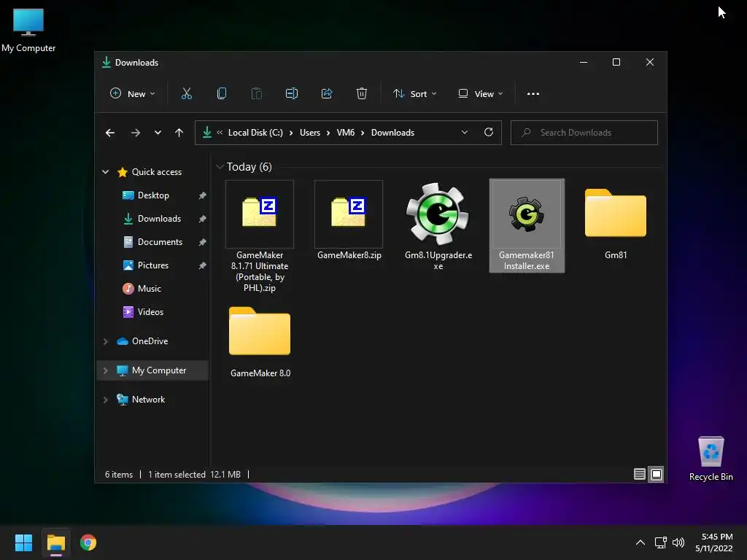
Task: Open the Windows Start menu
Action: pos(23,542)
